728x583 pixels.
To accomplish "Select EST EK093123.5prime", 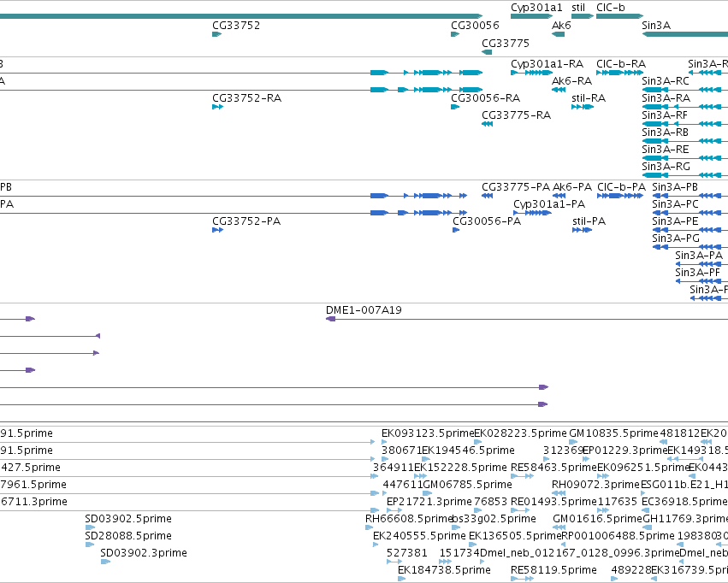I will pyautogui.click(x=384, y=442).
